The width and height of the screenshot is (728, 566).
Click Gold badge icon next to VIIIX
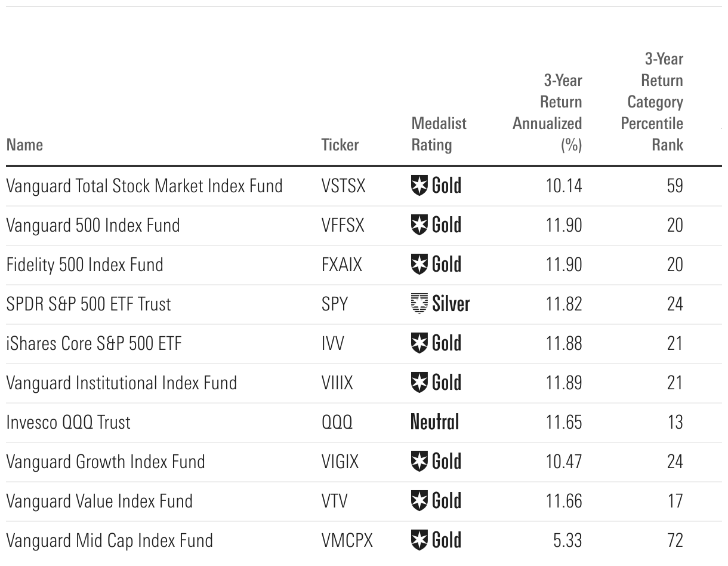tap(420, 383)
